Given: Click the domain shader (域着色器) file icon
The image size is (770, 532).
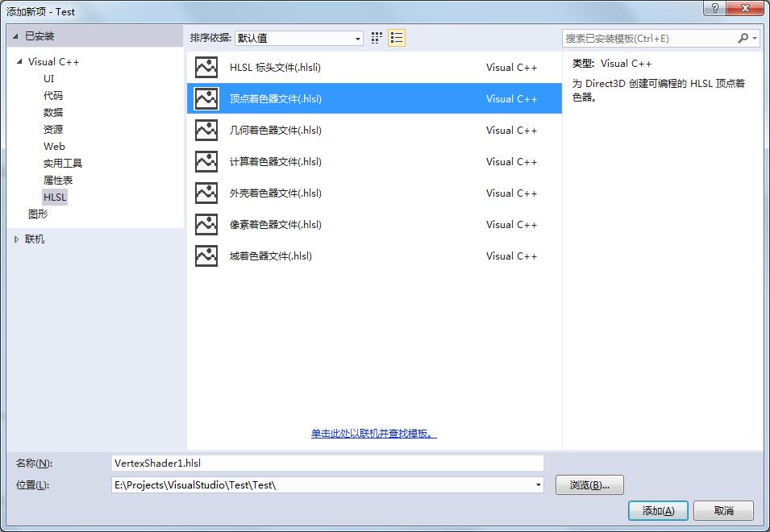Looking at the screenshot, I should (x=206, y=256).
